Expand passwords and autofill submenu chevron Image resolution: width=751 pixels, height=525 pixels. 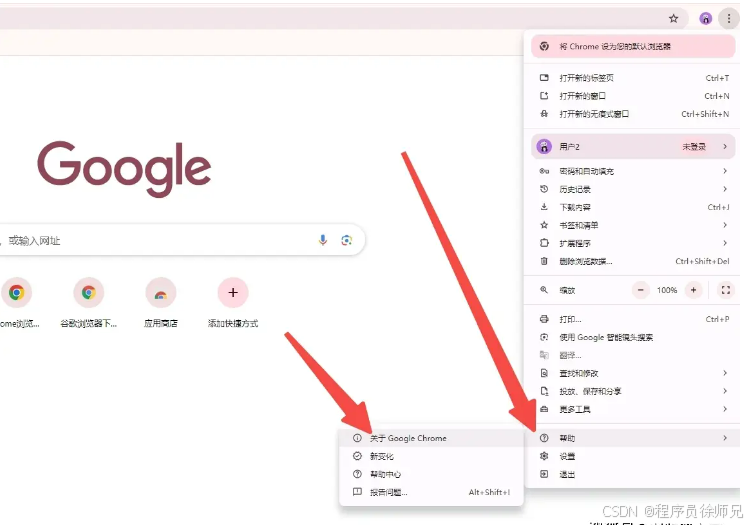[725, 171]
